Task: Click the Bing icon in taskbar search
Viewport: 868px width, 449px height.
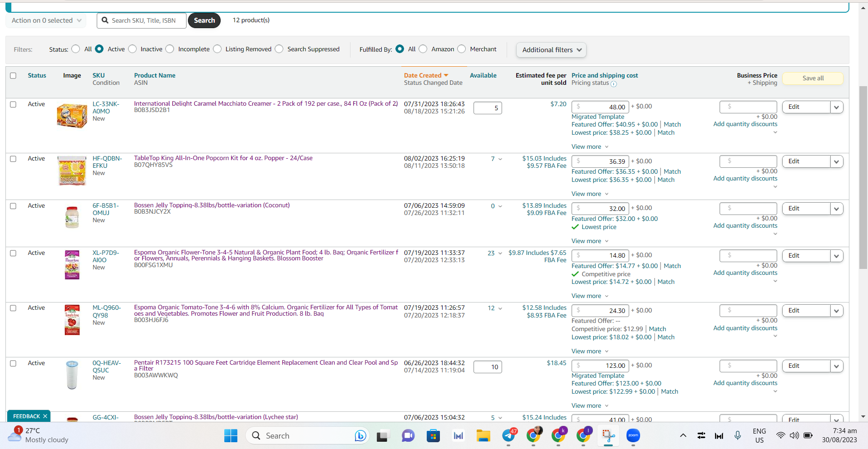Action: click(x=360, y=436)
